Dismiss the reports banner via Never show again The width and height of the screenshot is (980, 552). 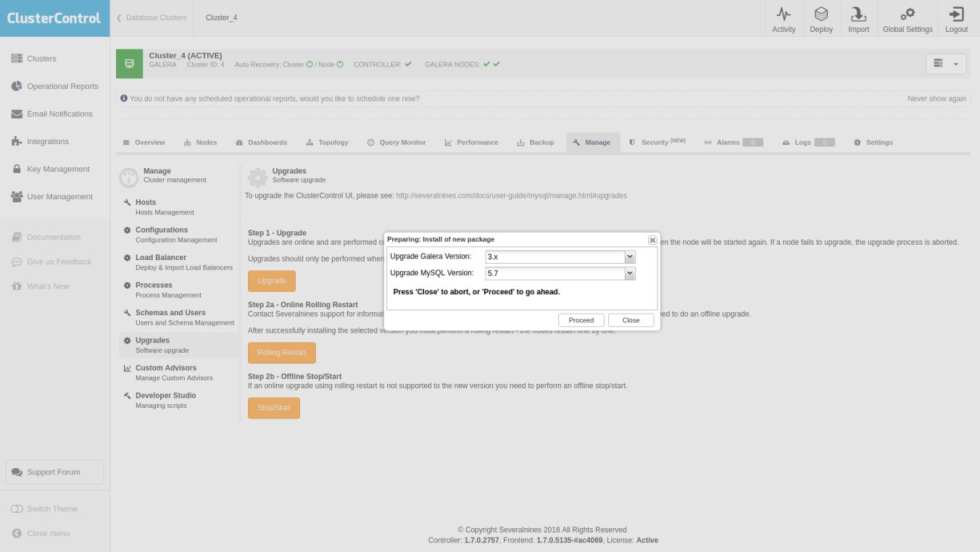(937, 98)
